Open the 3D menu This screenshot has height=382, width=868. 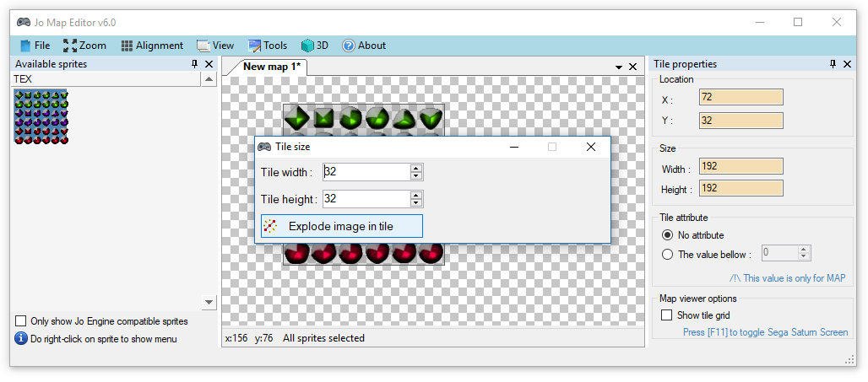tap(314, 46)
